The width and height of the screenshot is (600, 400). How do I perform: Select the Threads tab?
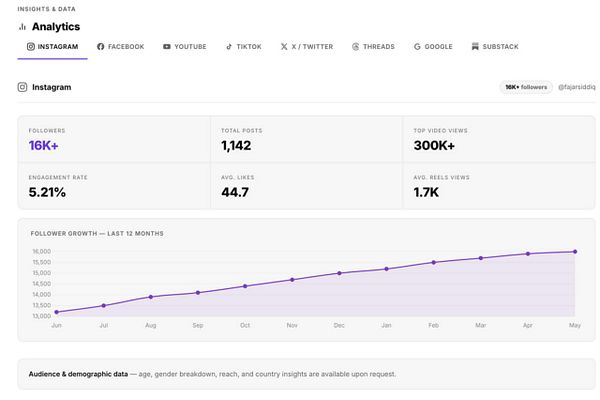(373, 47)
